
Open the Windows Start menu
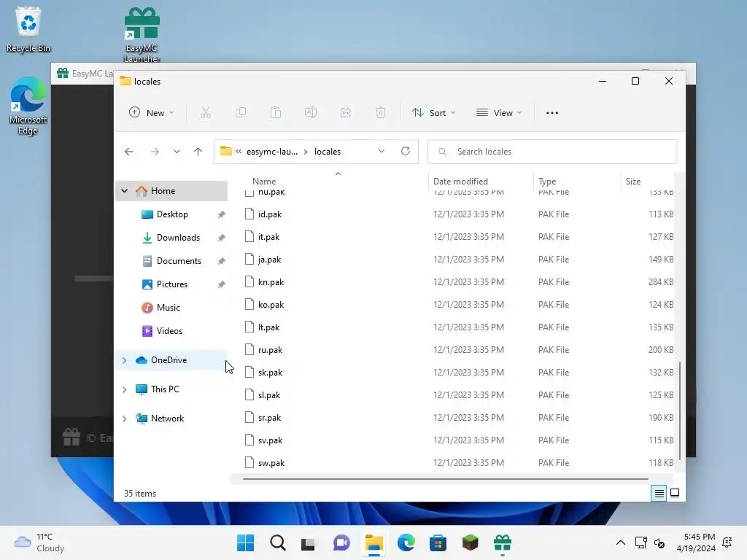245,542
